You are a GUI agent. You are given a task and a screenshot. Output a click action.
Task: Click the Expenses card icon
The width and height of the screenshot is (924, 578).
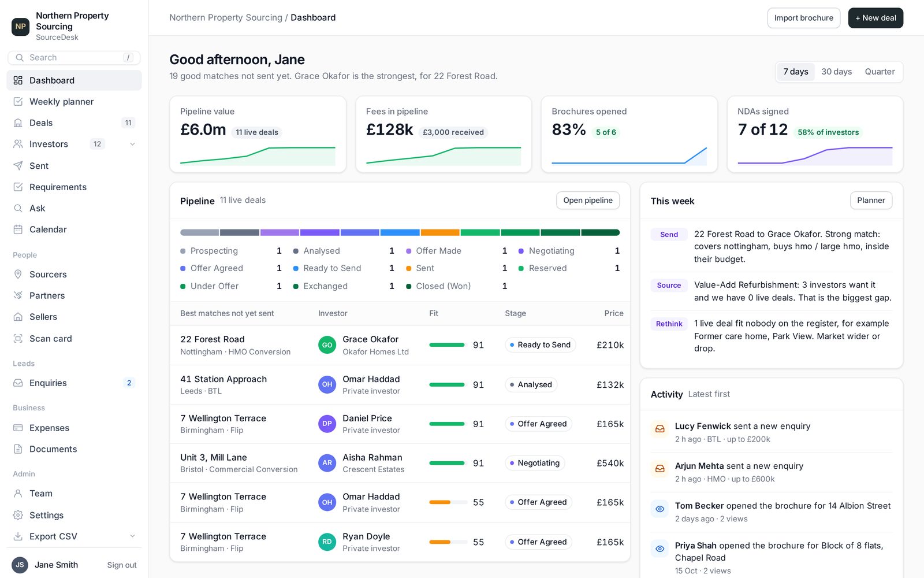pyautogui.click(x=18, y=428)
